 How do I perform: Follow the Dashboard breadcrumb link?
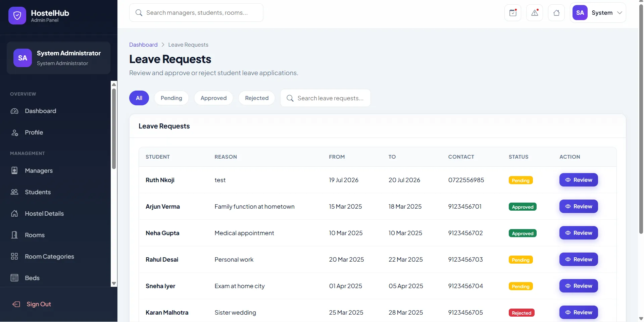point(143,45)
